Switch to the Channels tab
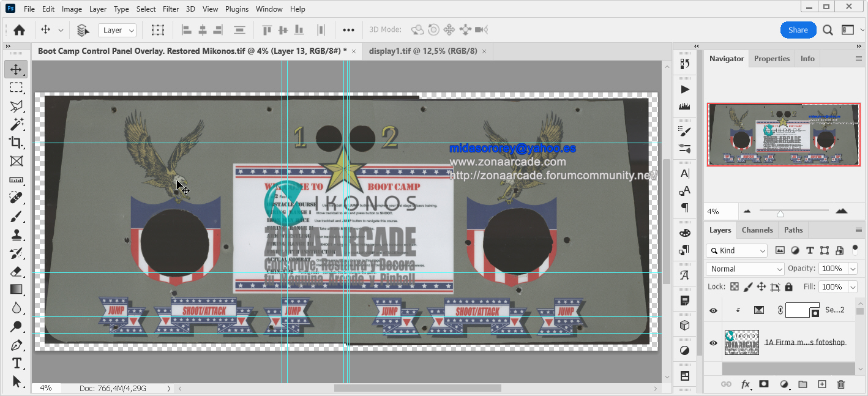Image resolution: width=868 pixels, height=396 pixels. (757, 230)
